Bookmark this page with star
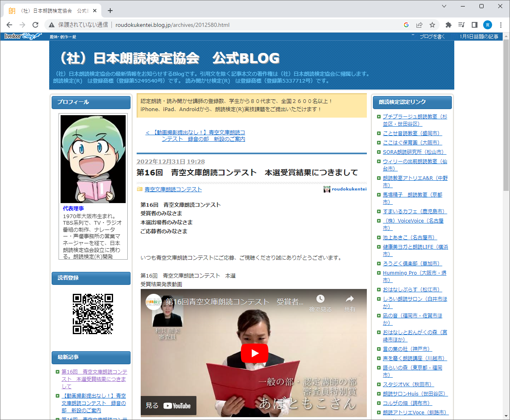Viewport: 510px width, 420px height. tap(432, 25)
